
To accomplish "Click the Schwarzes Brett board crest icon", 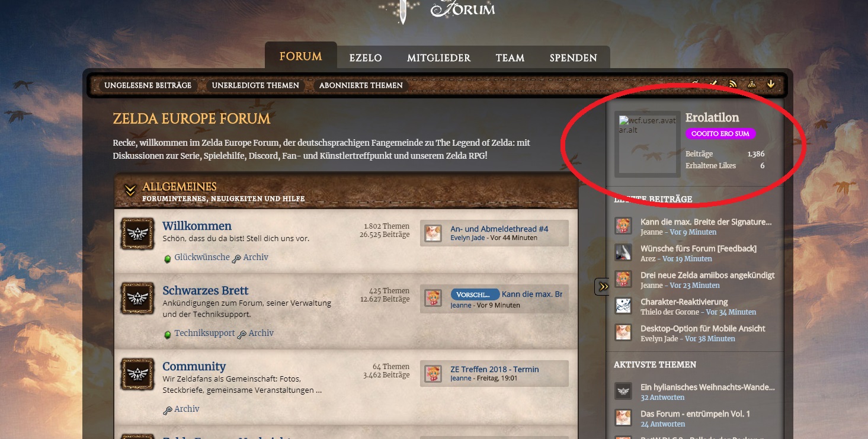I will [137, 298].
